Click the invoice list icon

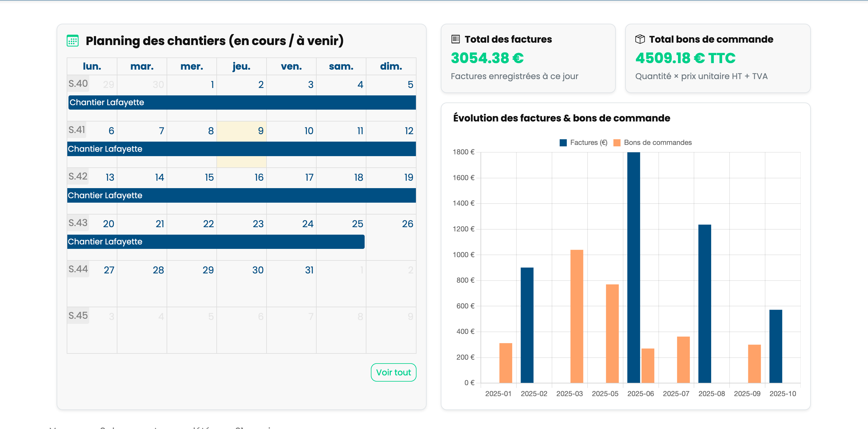[455, 39]
